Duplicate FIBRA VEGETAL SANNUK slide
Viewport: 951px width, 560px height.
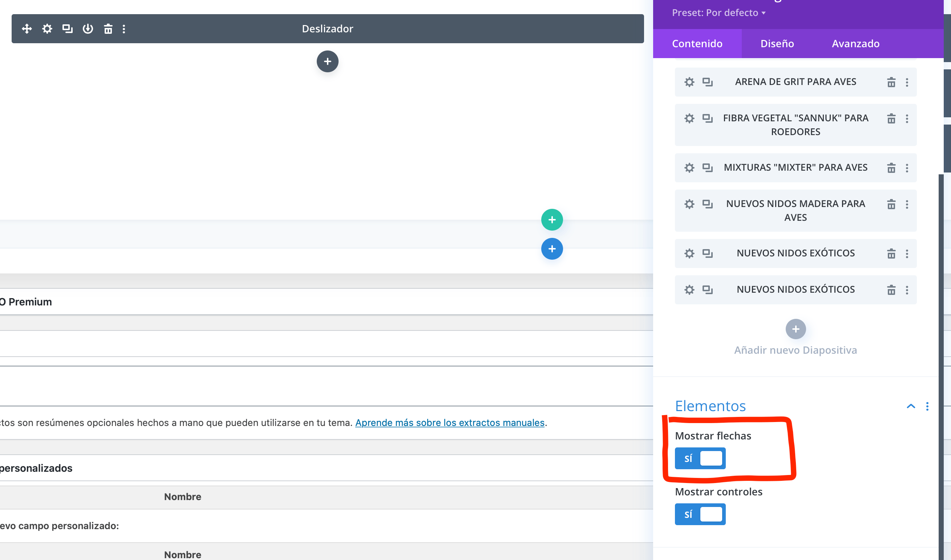click(x=708, y=118)
